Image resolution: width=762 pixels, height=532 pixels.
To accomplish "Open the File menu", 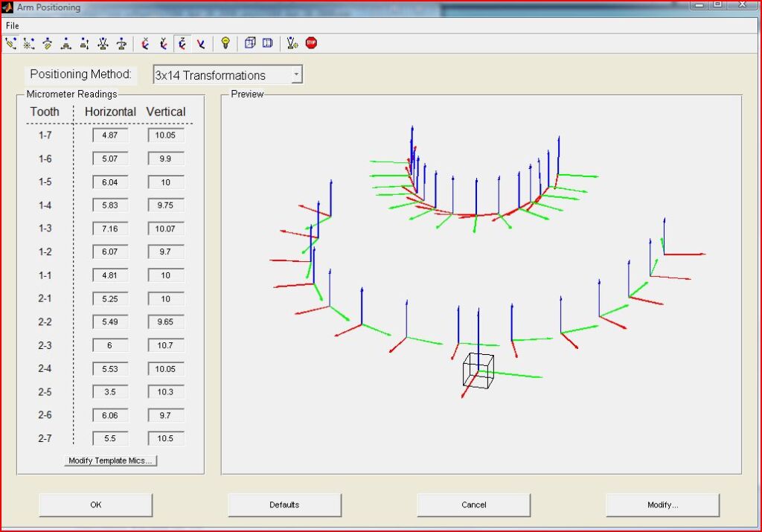I will (13, 26).
